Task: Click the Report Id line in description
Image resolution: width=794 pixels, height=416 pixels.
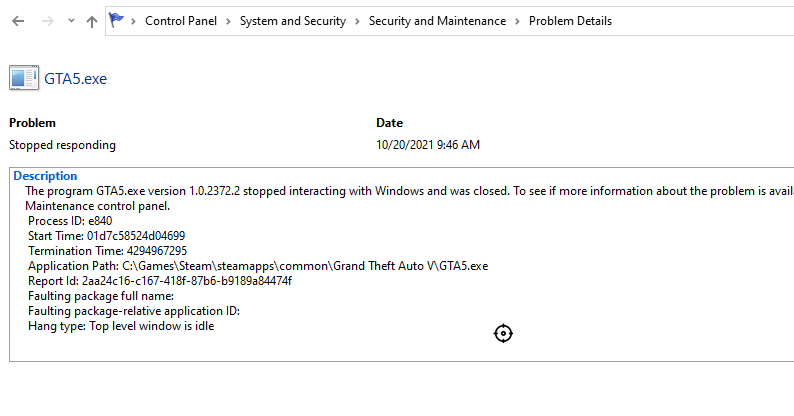Action: pyautogui.click(x=160, y=281)
